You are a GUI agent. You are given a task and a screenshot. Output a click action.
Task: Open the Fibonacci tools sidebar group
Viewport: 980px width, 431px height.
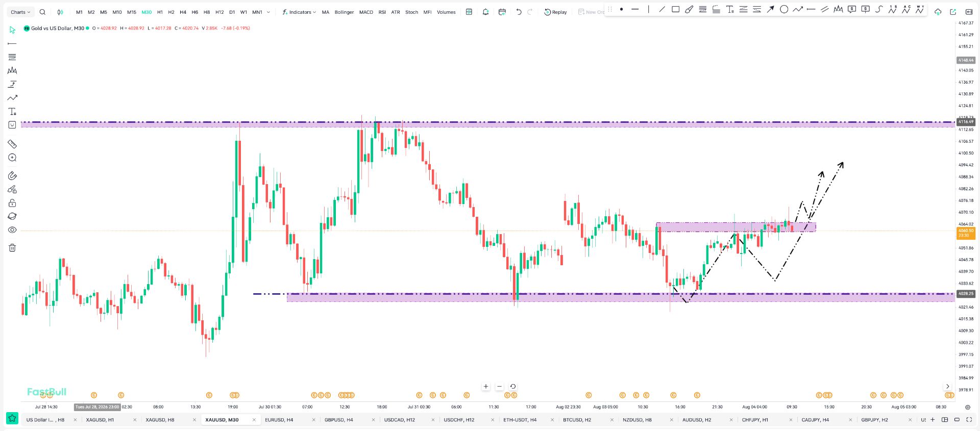click(12, 57)
